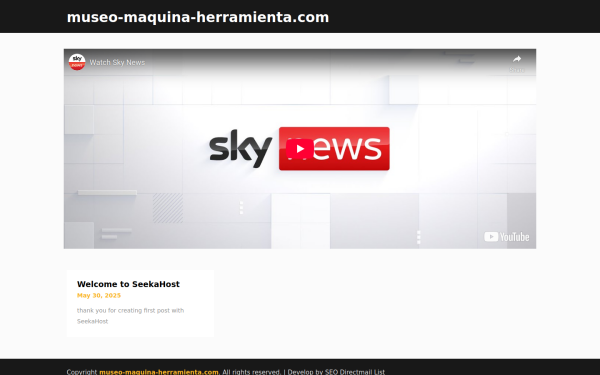Open the 'Watch Sky News' video title
Viewport: 600px width, 375px height.
(117, 62)
